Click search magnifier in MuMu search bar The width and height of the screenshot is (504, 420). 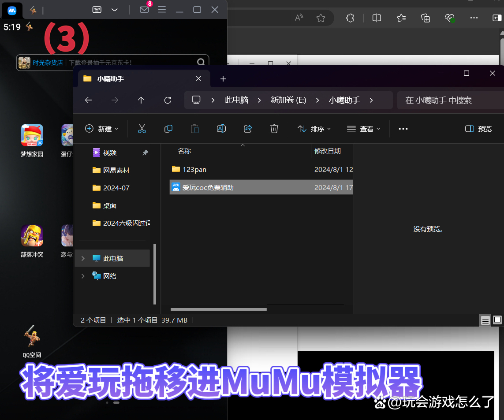point(201,62)
